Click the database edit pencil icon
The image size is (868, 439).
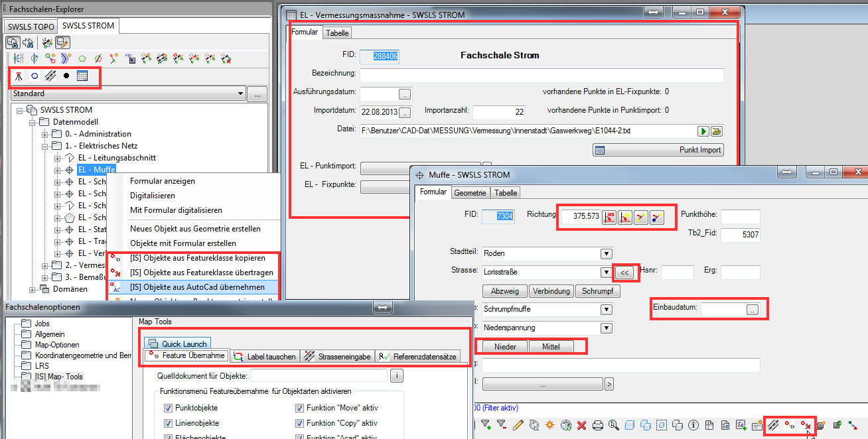[x=64, y=42]
